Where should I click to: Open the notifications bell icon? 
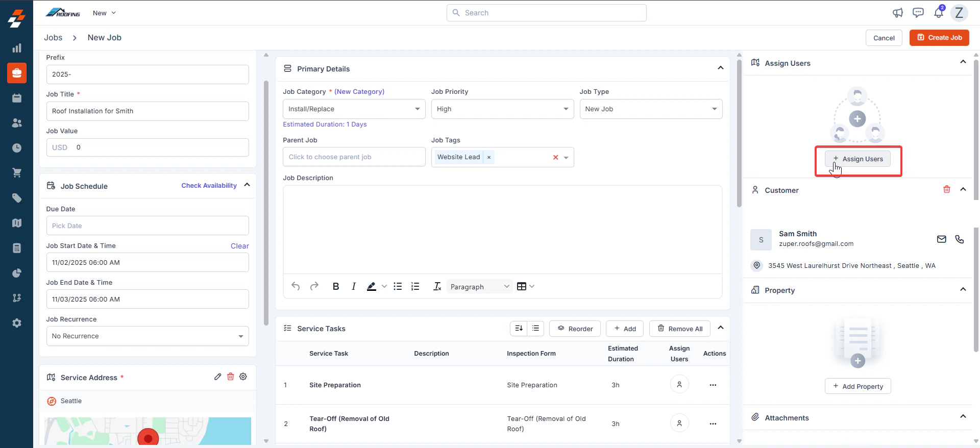(x=939, y=13)
